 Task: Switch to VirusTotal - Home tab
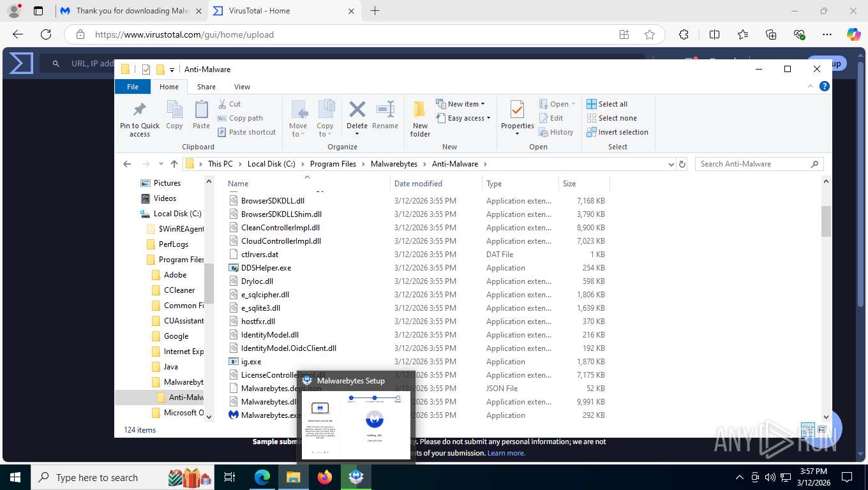pos(285,11)
